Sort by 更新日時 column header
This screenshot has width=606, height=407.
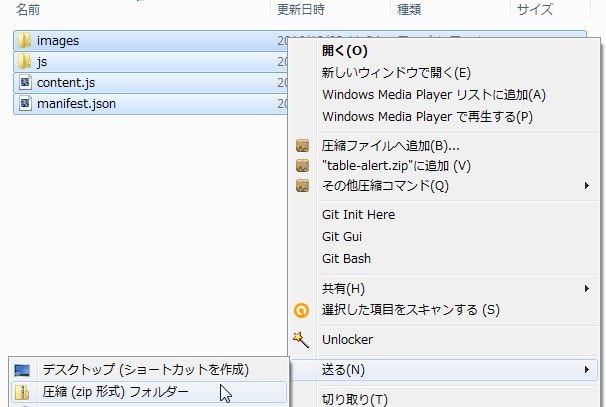301,9
